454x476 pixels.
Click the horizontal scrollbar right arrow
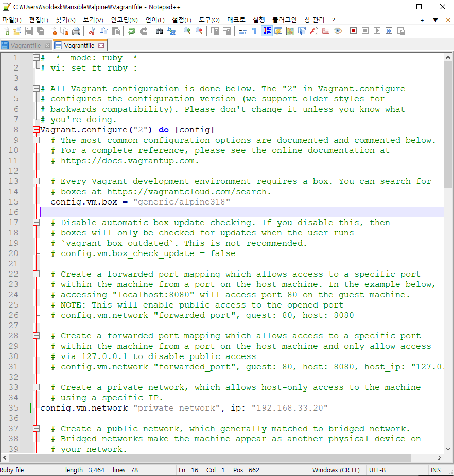pyautogui.click(x=440, y=457)
